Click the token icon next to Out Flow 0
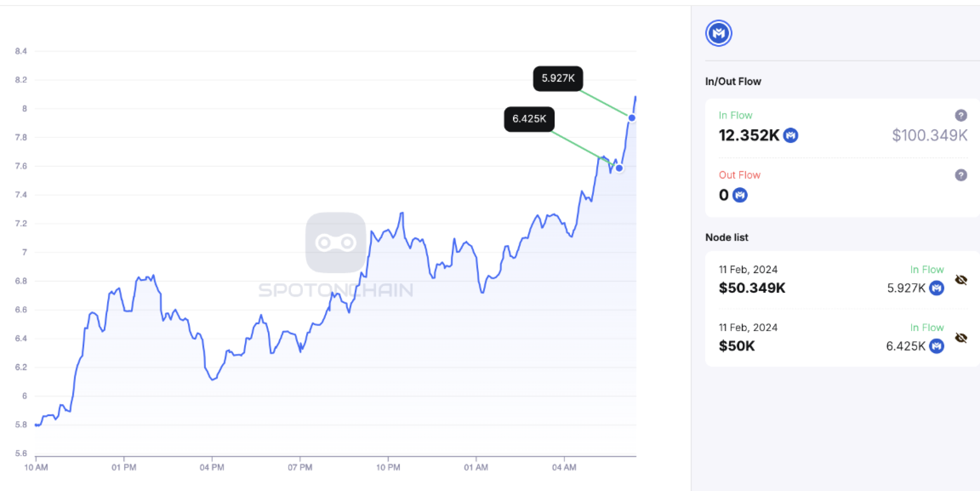 point(739,195)
